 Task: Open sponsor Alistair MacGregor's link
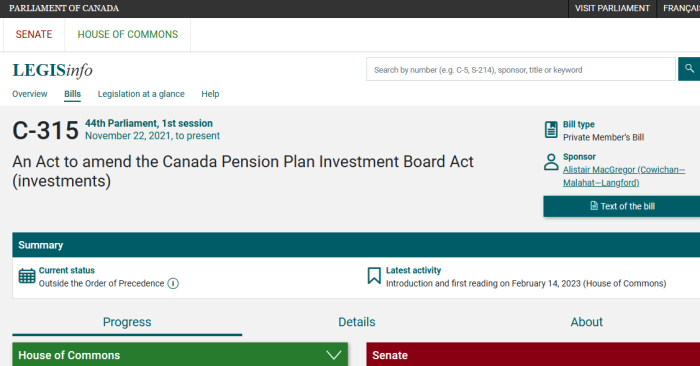point(624,176)
